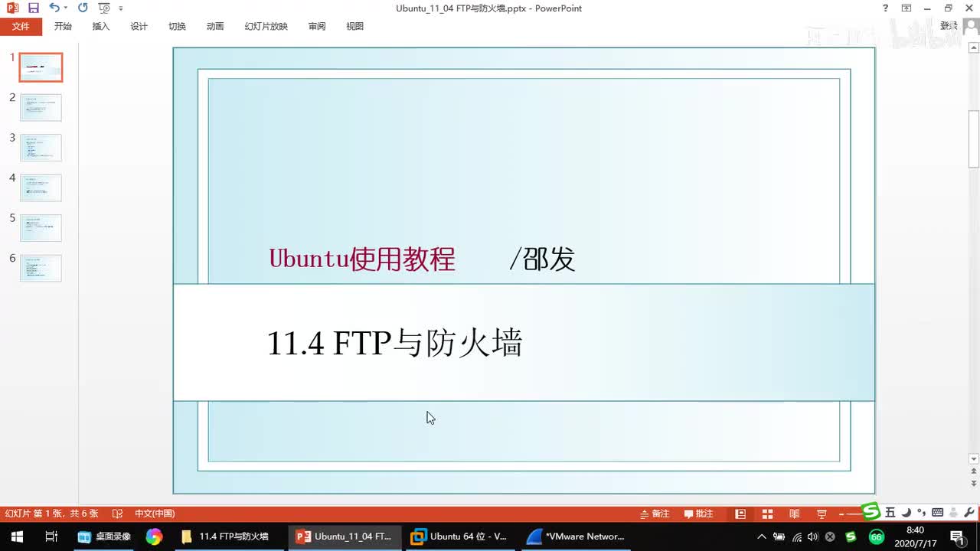Select slide 1 thumbnail
Screen dimensions: 980x551
(41, 67)
